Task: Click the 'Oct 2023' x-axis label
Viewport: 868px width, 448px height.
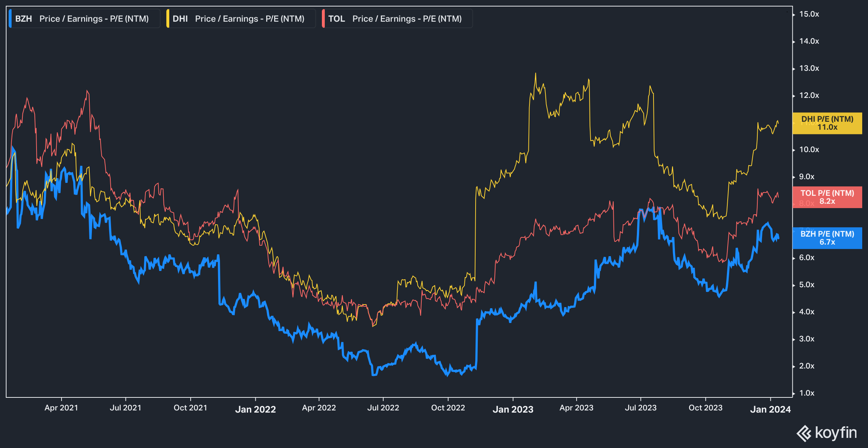Action: (705, 408)
